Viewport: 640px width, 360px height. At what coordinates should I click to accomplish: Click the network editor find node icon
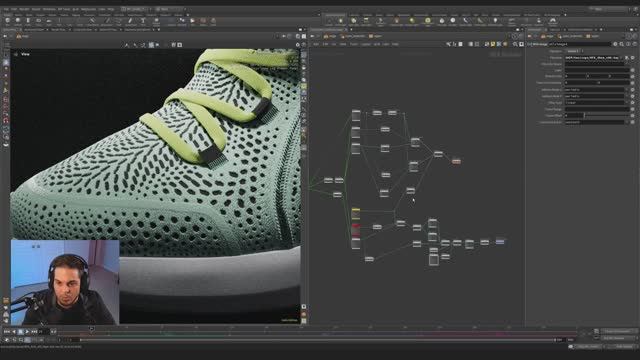point(515,44)
